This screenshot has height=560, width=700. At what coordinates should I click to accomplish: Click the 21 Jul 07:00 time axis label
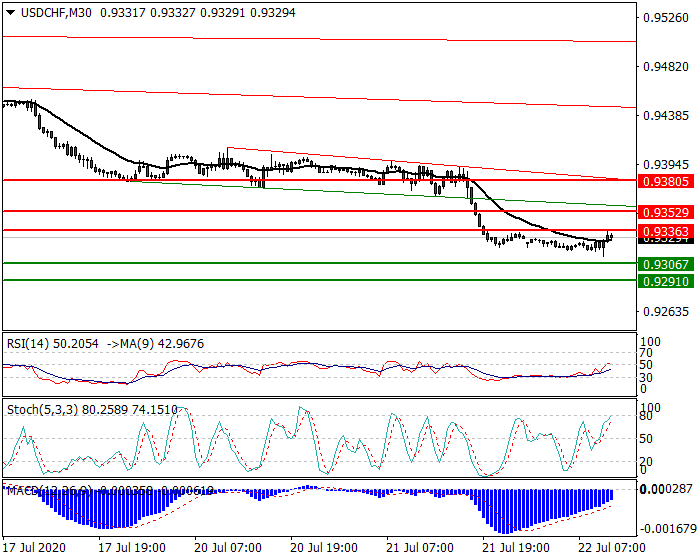point(420,548)
